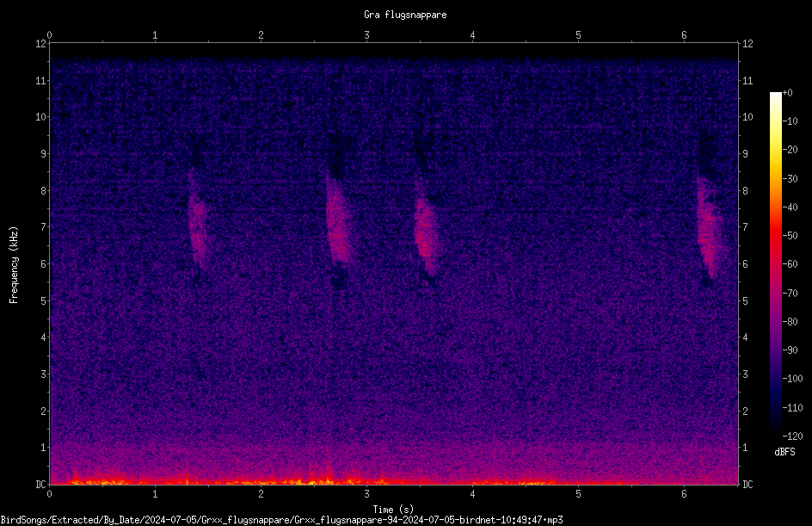The height and width of the screenshot is (526, 812).
Task: Click the '-20' color scale label
Action: [x=790, y=150]
